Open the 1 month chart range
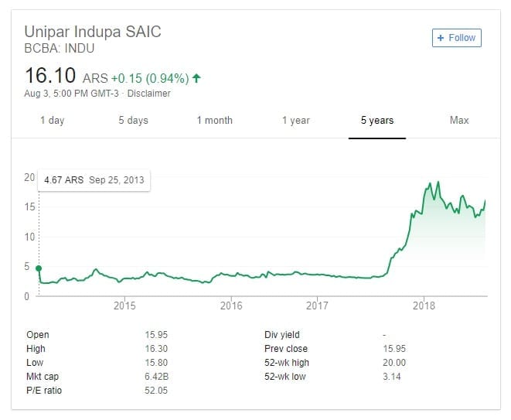 pos(215,121)
